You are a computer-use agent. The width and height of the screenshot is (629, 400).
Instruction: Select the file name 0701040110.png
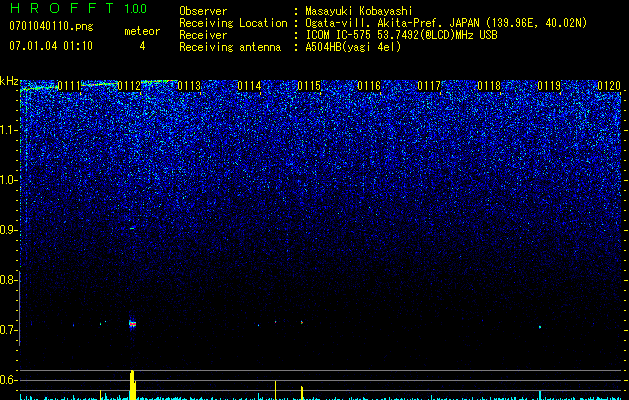(51, 26)
